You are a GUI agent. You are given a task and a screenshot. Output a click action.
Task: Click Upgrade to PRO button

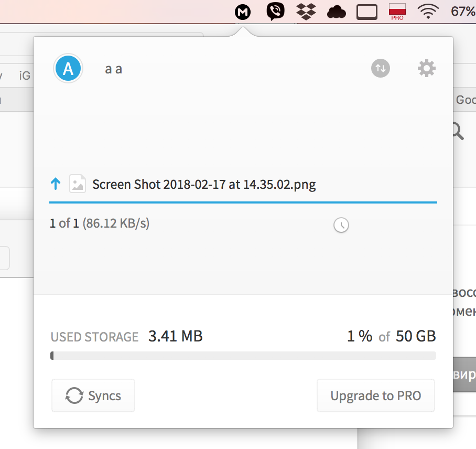pos(375,395)
